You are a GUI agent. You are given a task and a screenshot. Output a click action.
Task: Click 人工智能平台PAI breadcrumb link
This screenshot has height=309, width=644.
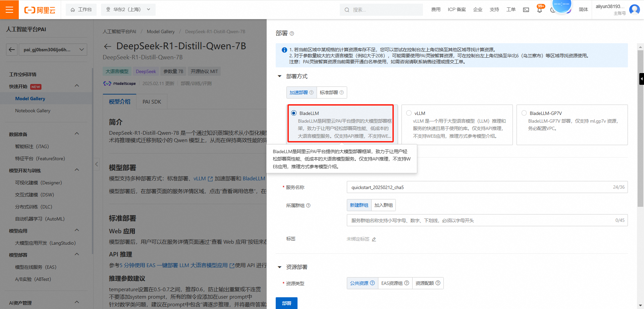pyautogui.click(x=119, y=32)
